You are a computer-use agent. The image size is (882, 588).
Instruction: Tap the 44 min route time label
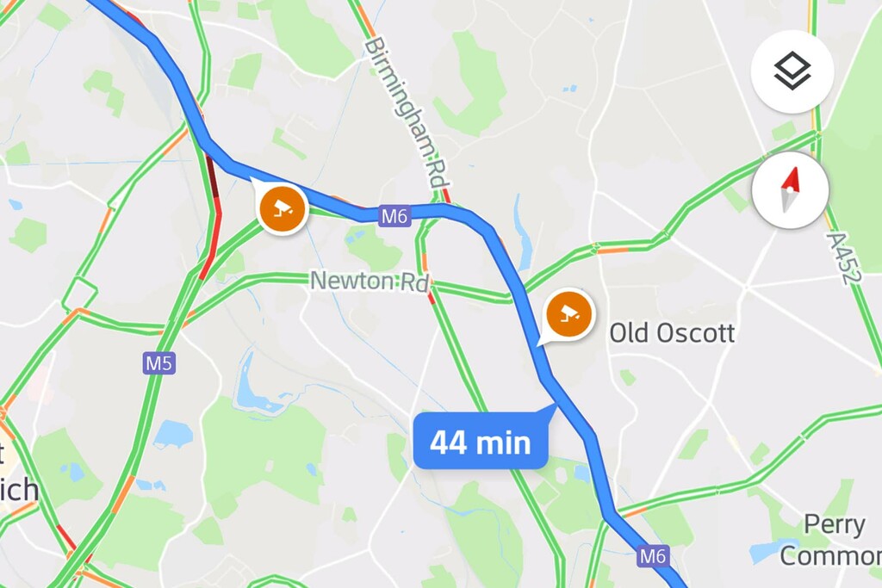481,442
